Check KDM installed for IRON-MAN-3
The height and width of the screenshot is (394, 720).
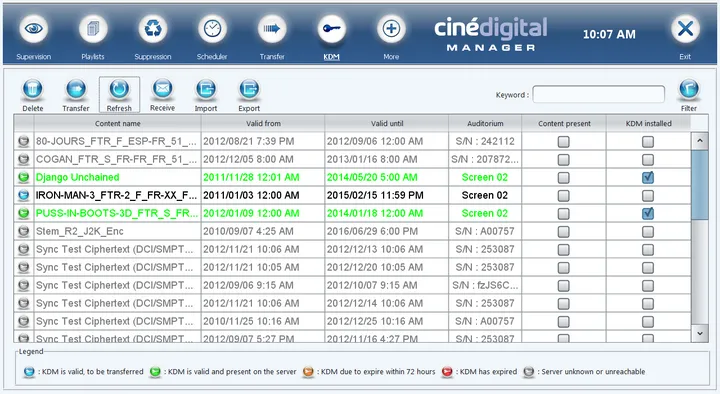click(648, 196)
